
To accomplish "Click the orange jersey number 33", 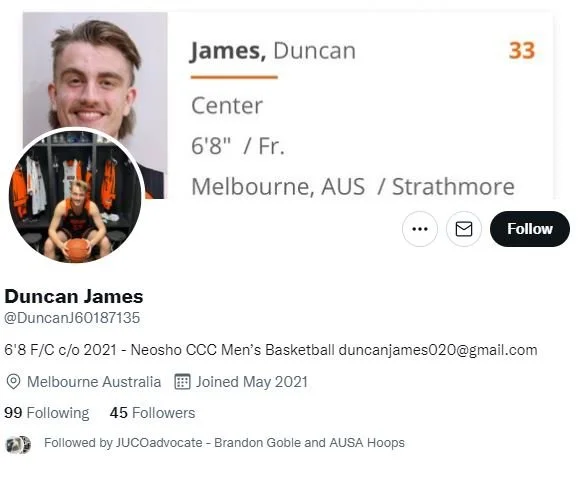I will [522, 51].
